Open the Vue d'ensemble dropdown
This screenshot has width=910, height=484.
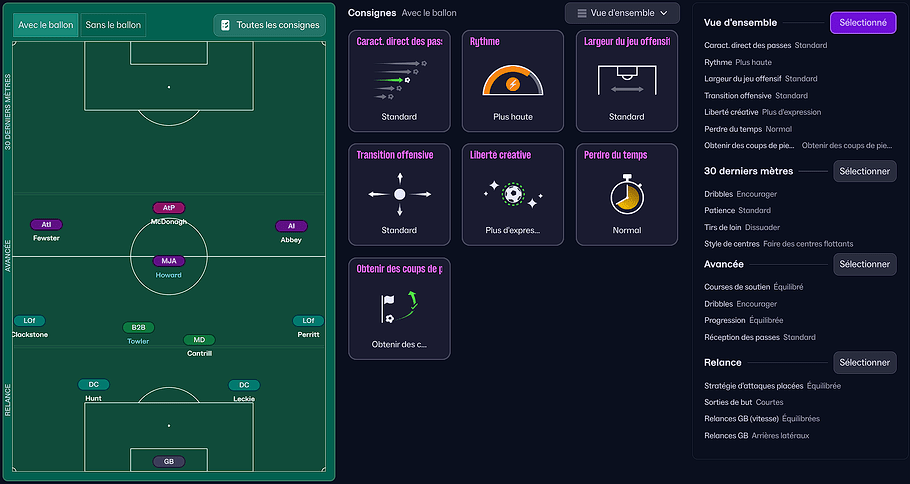622,13
